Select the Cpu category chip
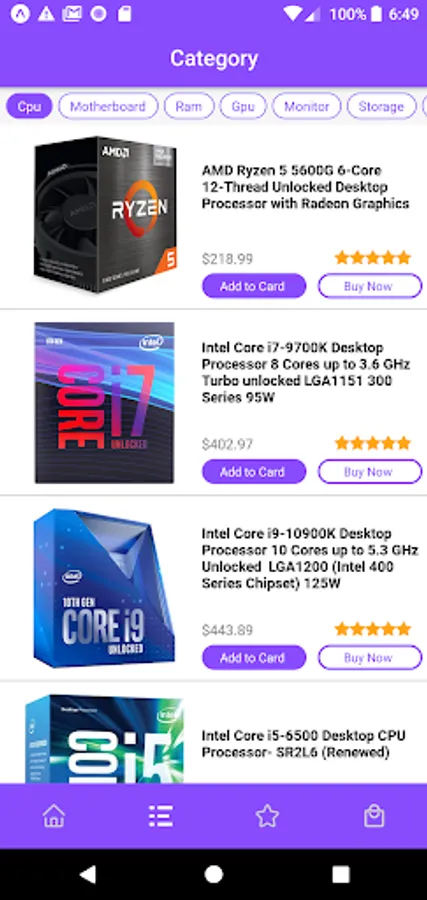Image resolution: width=427 pixels, height=900 pixels. [29, 106]
